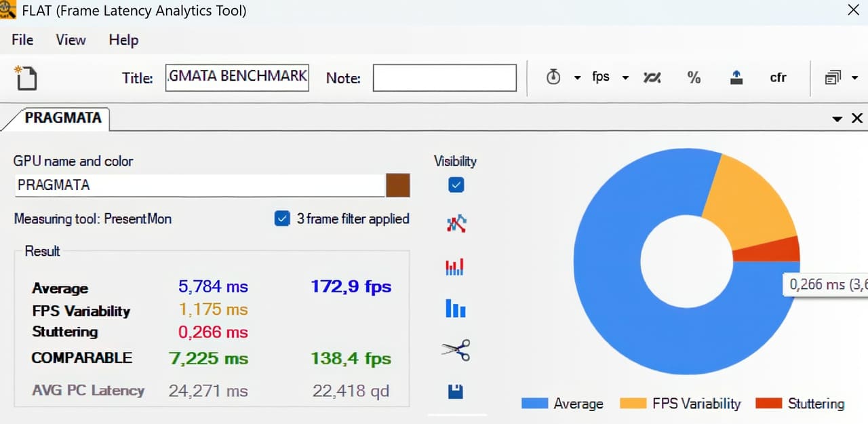Select the blue histogram bars icon
Viewport: 868px width, 424px height.
click(x=456, y=309)
